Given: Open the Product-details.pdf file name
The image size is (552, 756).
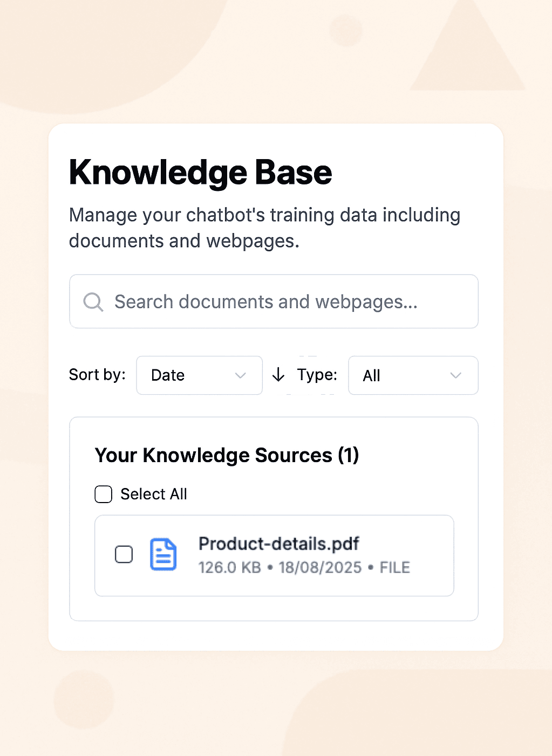Looking at the screenshot, I should click(x=278, y=544).
